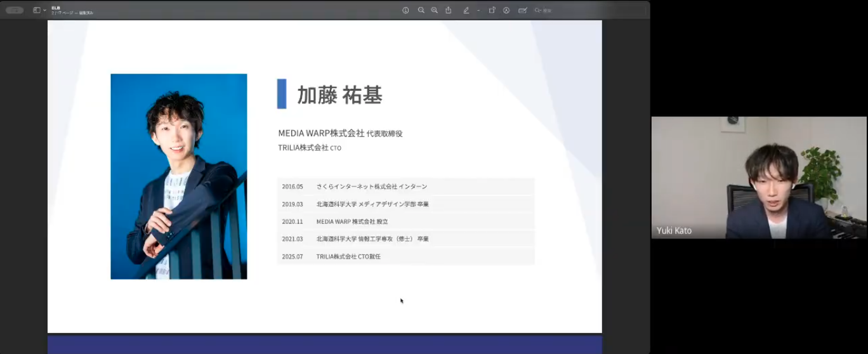Click the window control buttons pill
868x354 pixels.
pyautogui.click(x=15, y=10)
